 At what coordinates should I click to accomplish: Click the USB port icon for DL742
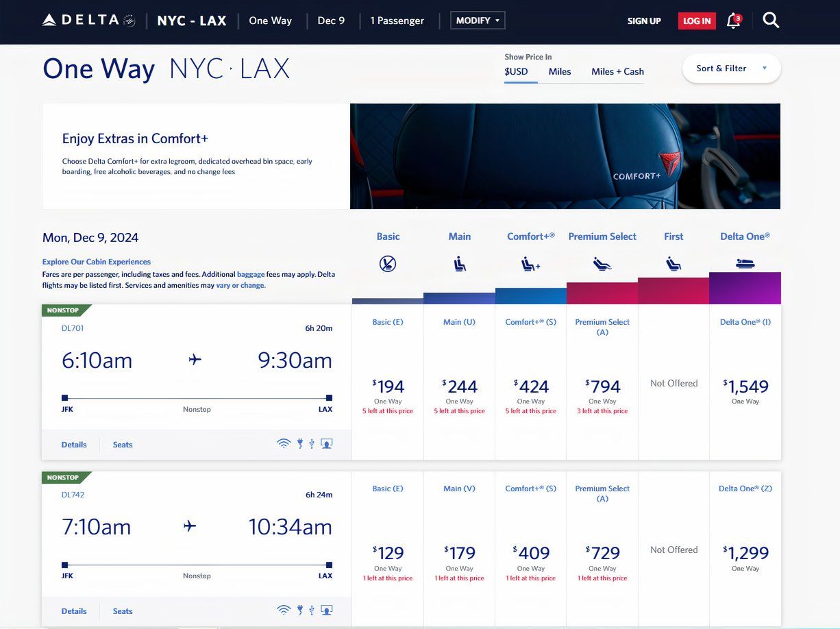click(312, 610)
